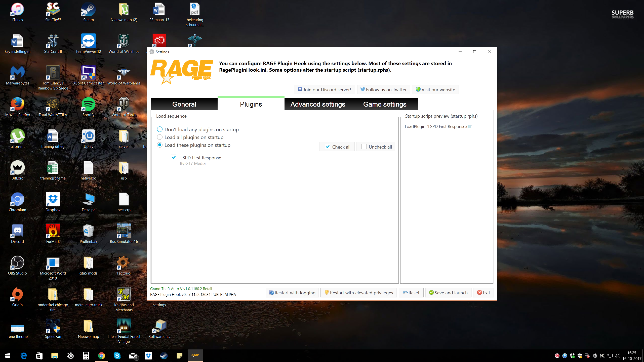The width and height of the screenshot is (644, 362).
Task: Open the FurMark desktop shortcut
Action: [53, 231]
